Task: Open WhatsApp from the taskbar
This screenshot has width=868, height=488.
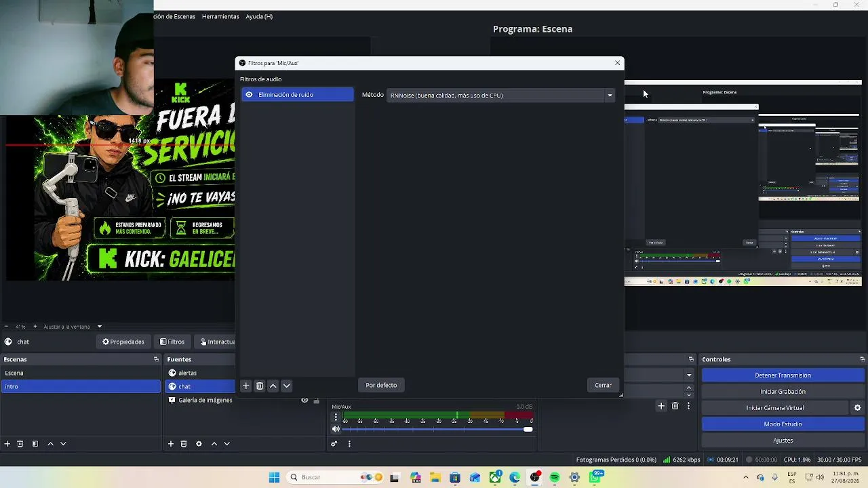Action: pos(595,477)
